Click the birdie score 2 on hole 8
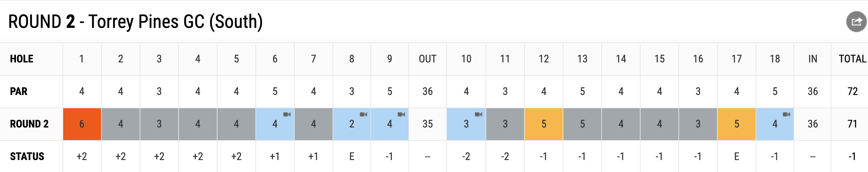The width and height of the screenshot is (868, 172). [352, 124]
